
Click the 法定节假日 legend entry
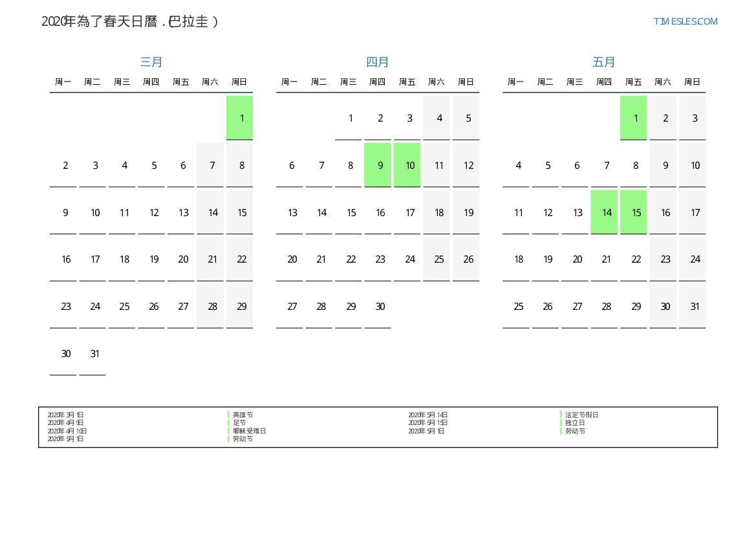coord(581,415)
